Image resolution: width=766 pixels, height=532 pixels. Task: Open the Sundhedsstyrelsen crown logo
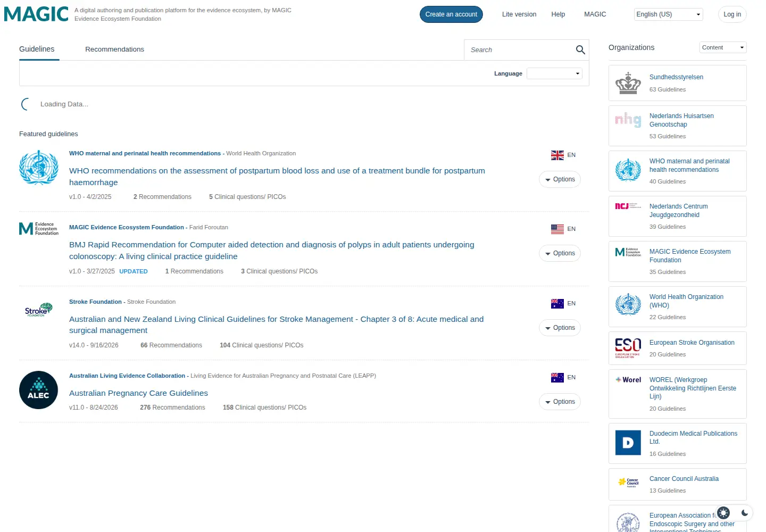coord(628,83)
